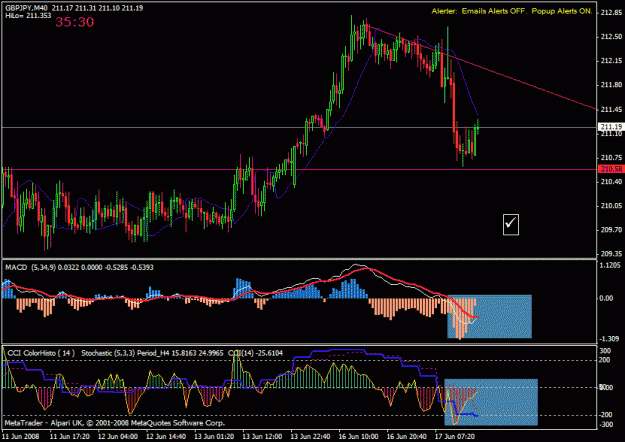
Task: Click the 17 Jun 07:20 time label
Action: [x=455, y=436]
